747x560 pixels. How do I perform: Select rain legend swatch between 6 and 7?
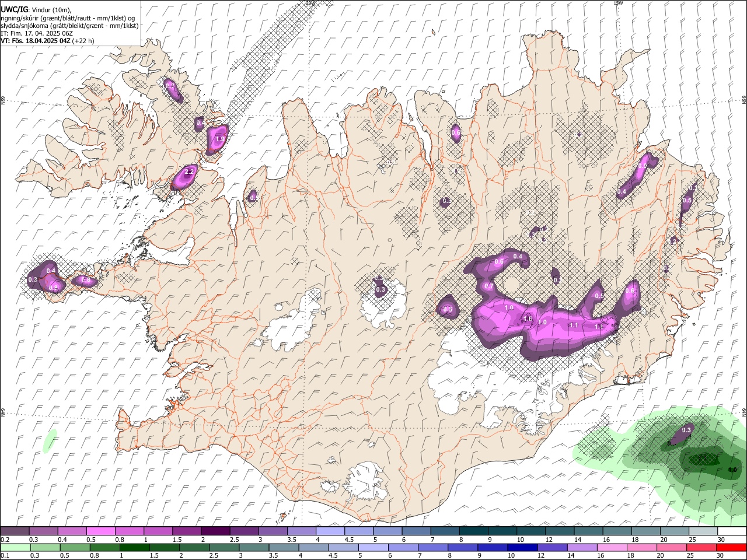click(403, 548)
